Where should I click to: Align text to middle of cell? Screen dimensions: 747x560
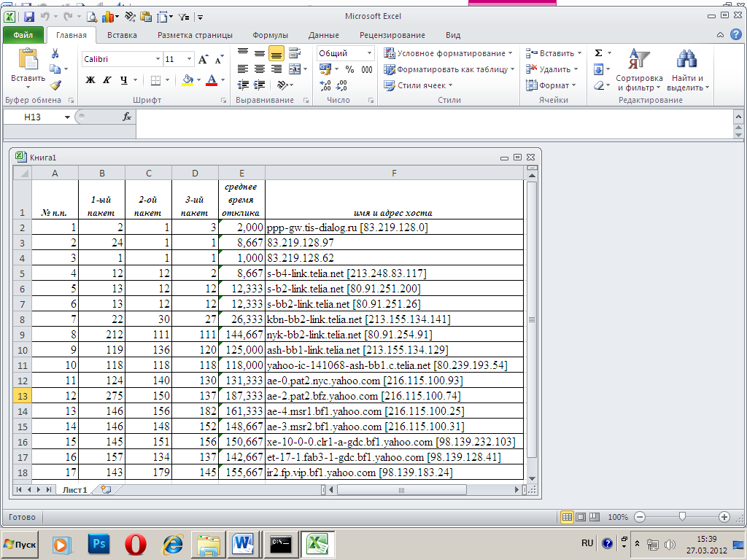pyautogui.click(x=260, y=53)
